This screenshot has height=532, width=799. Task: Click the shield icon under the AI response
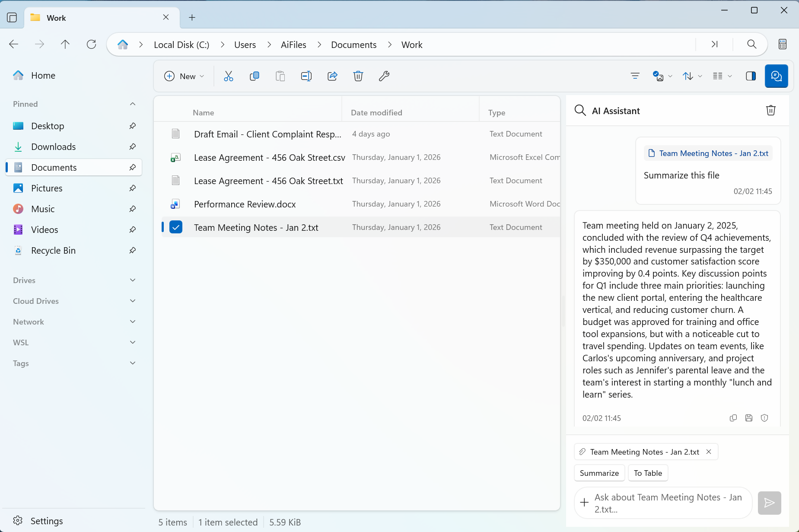click(x=764, y=418)
